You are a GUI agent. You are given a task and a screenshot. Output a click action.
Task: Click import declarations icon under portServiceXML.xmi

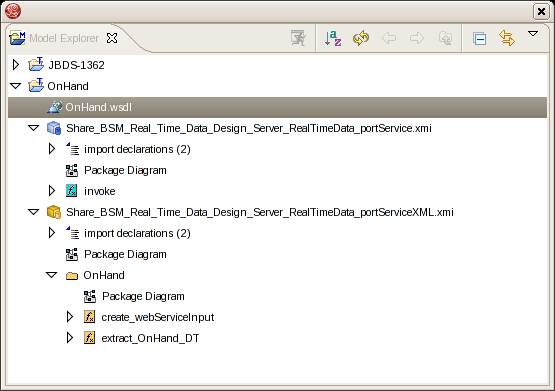click(72, 233)
